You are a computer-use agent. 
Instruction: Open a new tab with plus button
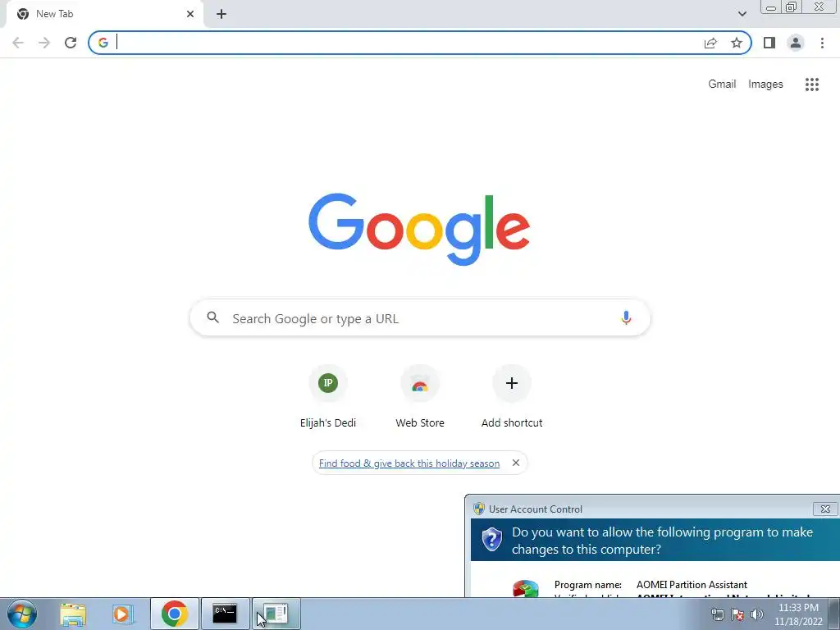221,14
